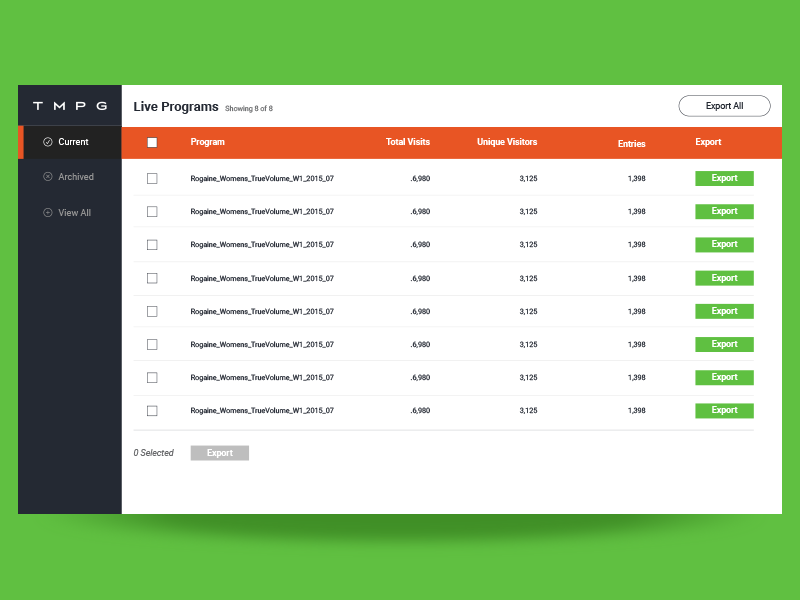Click the TMPG logo in the sidebar
Viewport: 800px width, 600px height.
point(70,106)
